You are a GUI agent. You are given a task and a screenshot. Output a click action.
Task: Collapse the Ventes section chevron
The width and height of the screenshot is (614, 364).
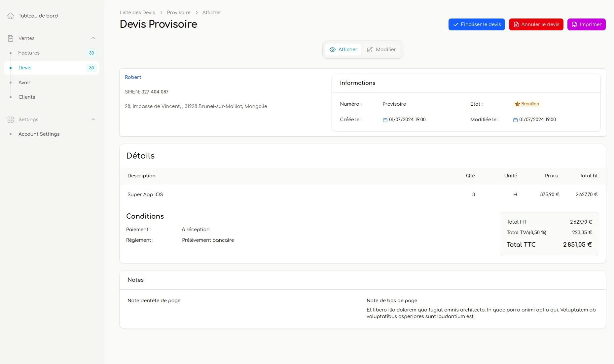pos(93,38)
